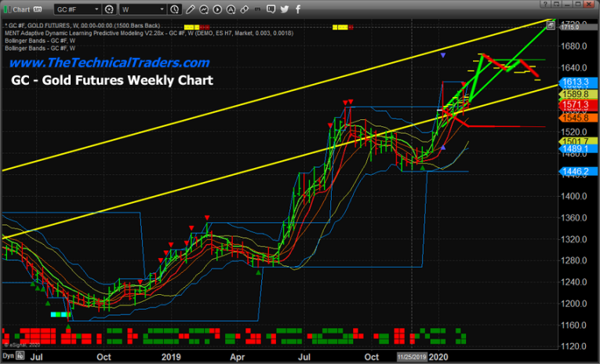The width and height of the screenshot is (600, 364).
Task: Click the Chart window title label
Action: click(x=20, y=10)
